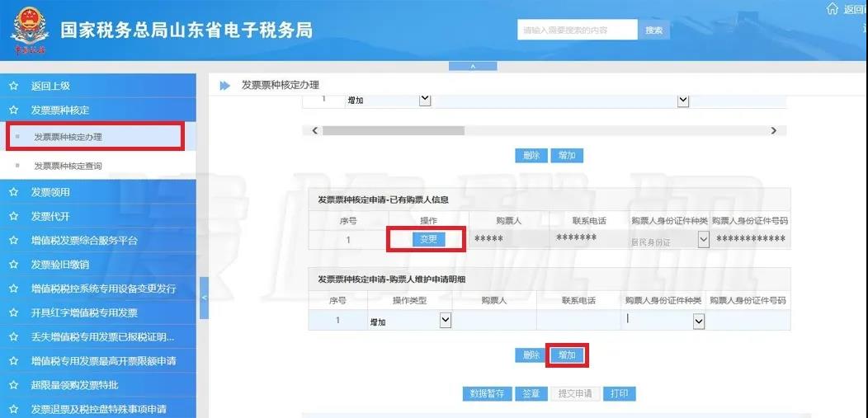Click the 搜索 search button

point(653,31)
